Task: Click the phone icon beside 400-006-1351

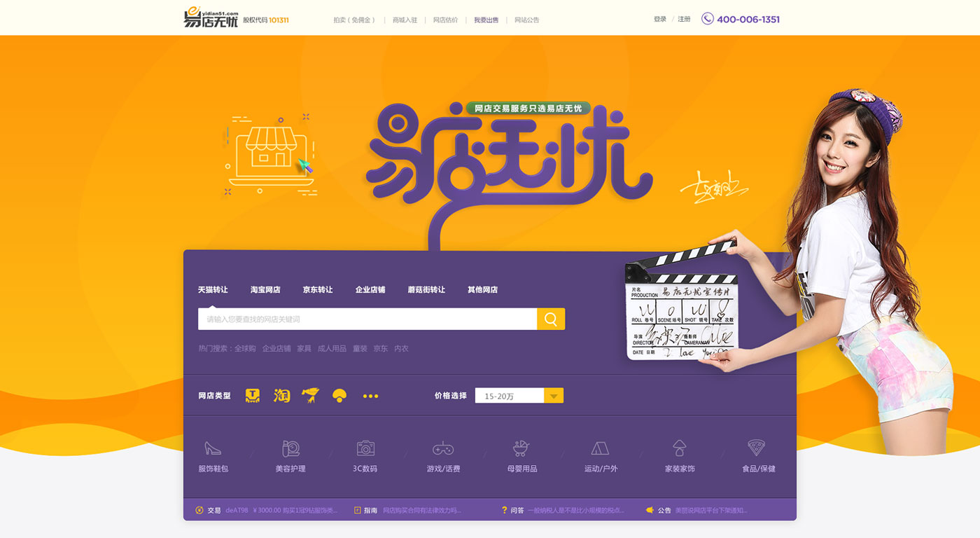Action: [x=708, y=19]
